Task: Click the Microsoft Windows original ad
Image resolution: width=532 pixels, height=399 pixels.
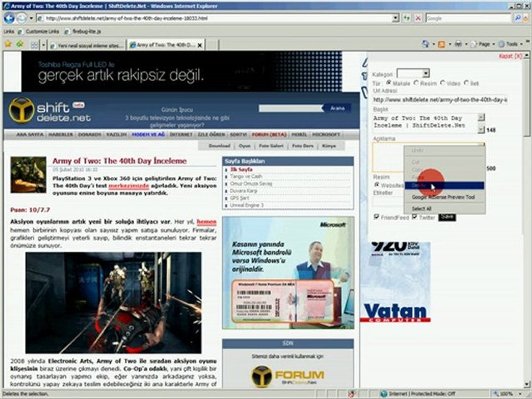Action: [x=288, y=273]
